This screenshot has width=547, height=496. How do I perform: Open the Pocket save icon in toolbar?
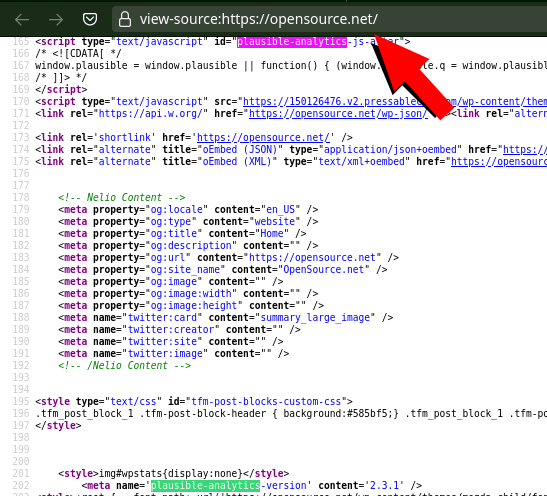[x=90, y=19]
